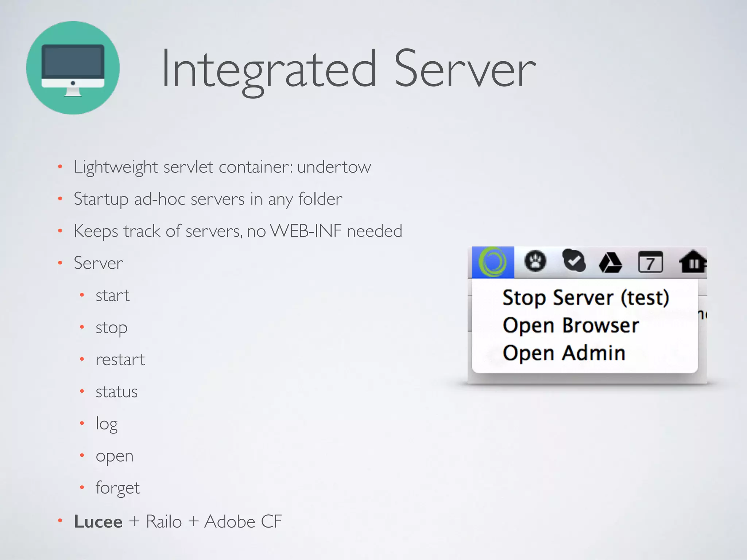
Task: Open the paw print menu bar icon
Action: (535, 261)
